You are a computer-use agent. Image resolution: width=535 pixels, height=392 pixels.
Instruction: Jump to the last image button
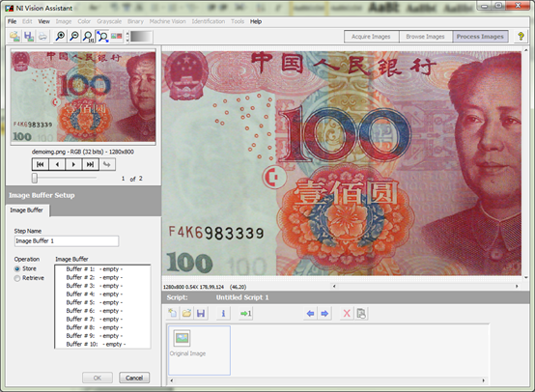point(90,164)
